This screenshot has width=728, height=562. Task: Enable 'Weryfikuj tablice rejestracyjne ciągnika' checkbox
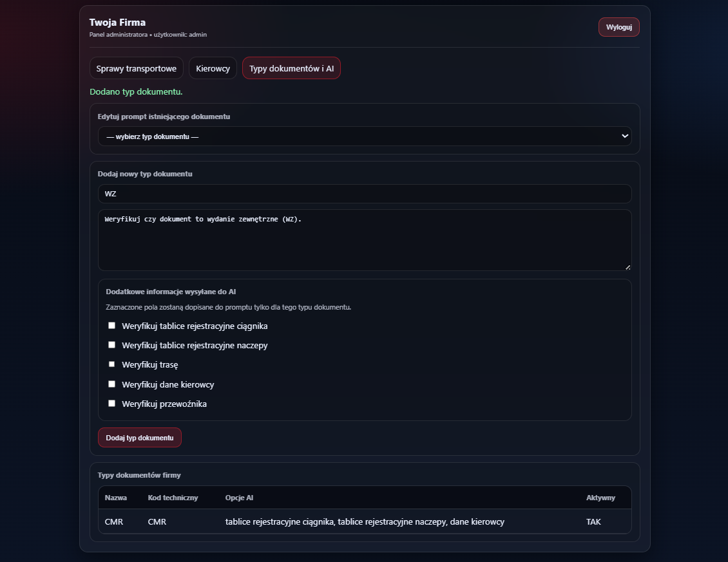coord(112,326)
